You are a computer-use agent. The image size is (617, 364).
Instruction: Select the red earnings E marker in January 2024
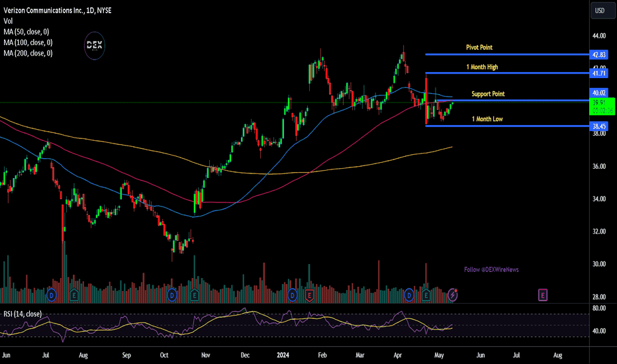coord(309,295)
